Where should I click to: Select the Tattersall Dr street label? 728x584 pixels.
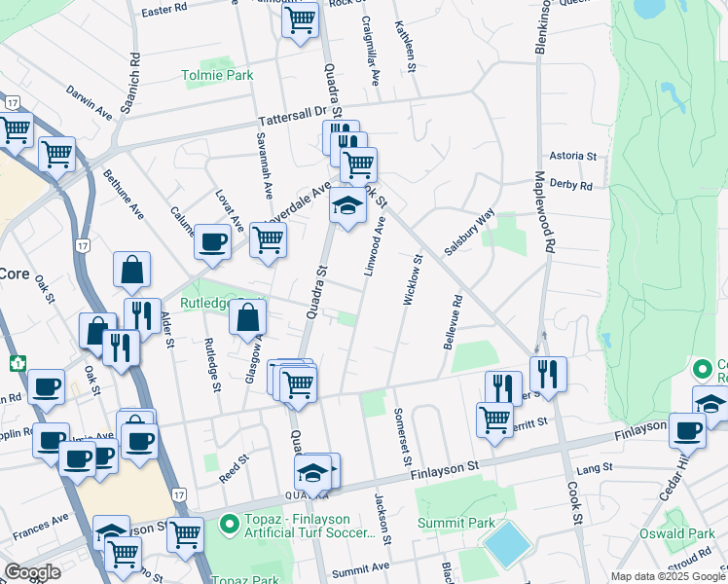click(x=293, y=115)
